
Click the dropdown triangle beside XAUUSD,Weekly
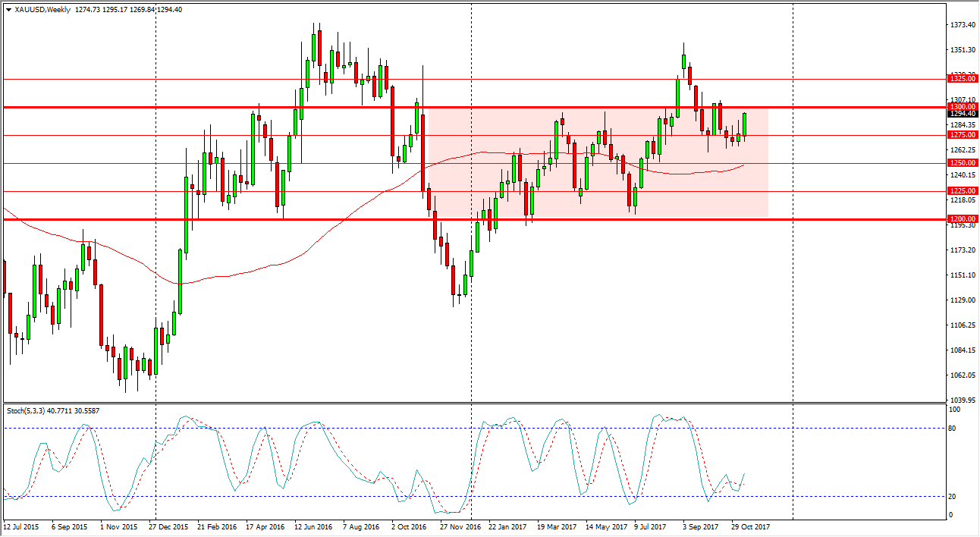coord(8,10)
